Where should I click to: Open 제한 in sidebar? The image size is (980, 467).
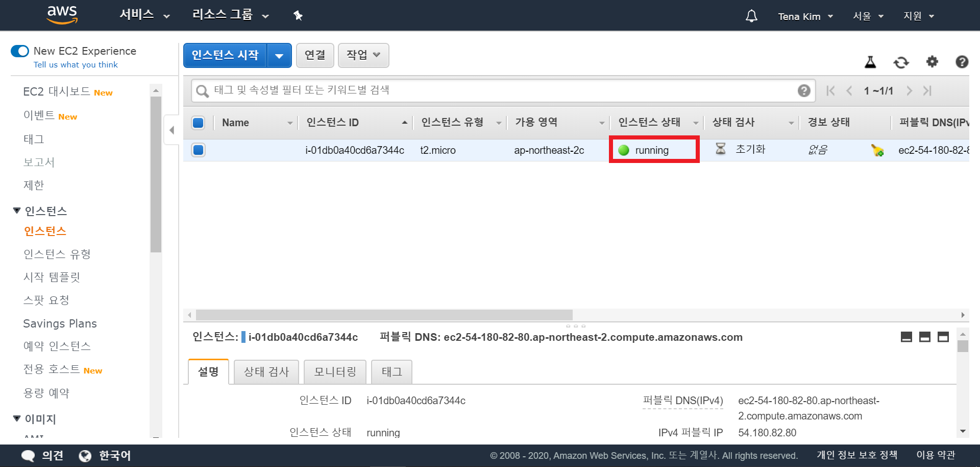(x=34, y=185)
